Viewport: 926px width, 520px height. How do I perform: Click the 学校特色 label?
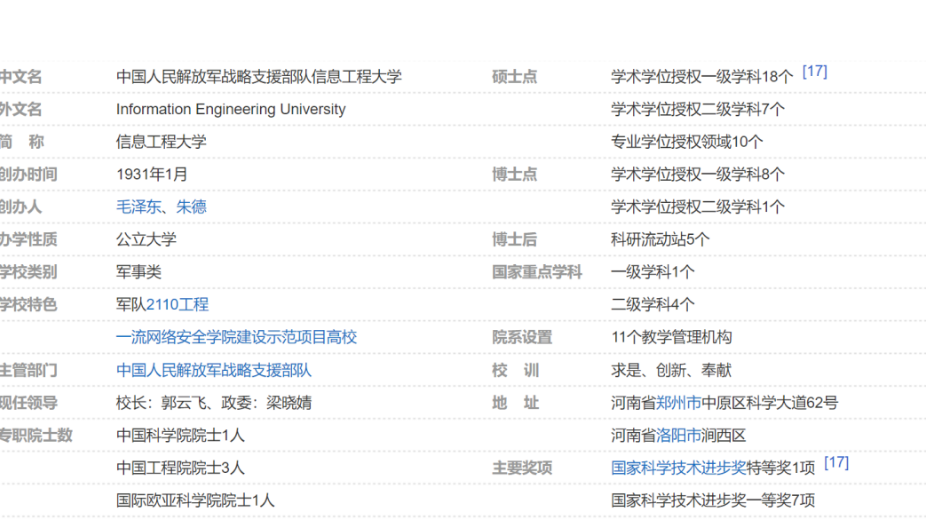coord(28,305)
